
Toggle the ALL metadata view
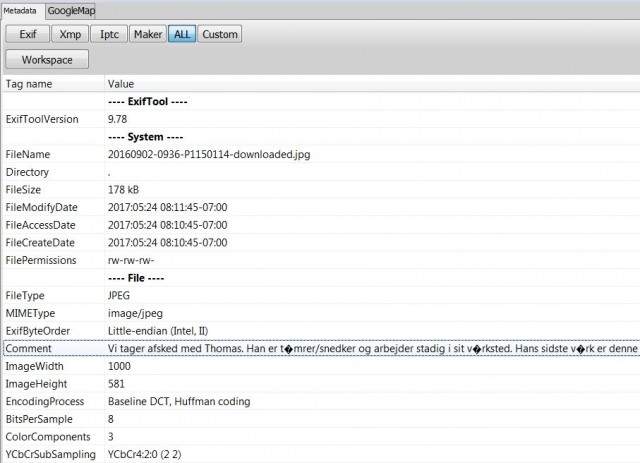click(x=182, y=34)
